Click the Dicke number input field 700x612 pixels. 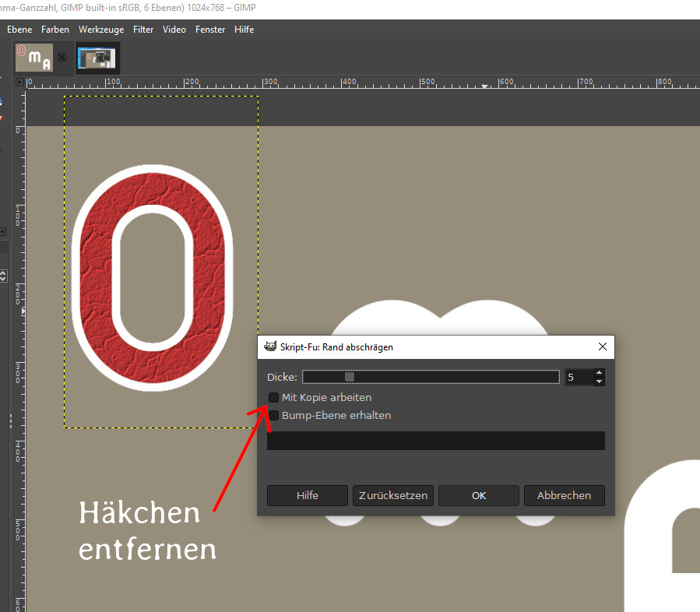578,378
